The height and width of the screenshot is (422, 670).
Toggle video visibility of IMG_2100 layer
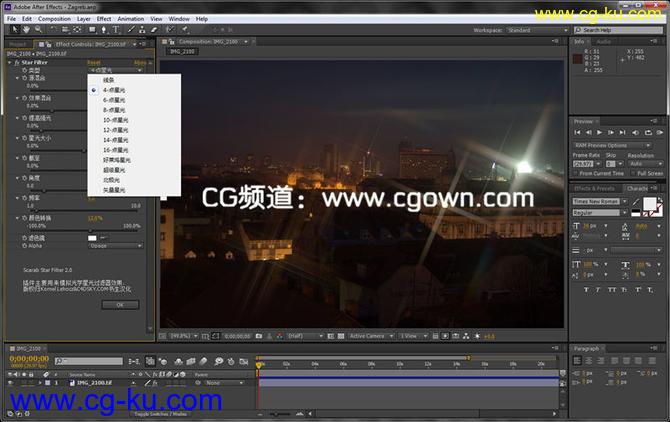coord(11,383)
